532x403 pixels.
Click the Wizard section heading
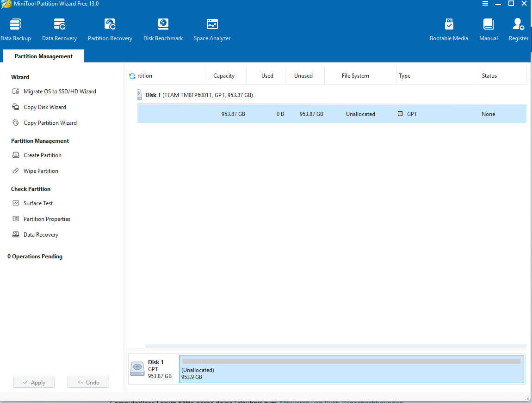(20, 77)
